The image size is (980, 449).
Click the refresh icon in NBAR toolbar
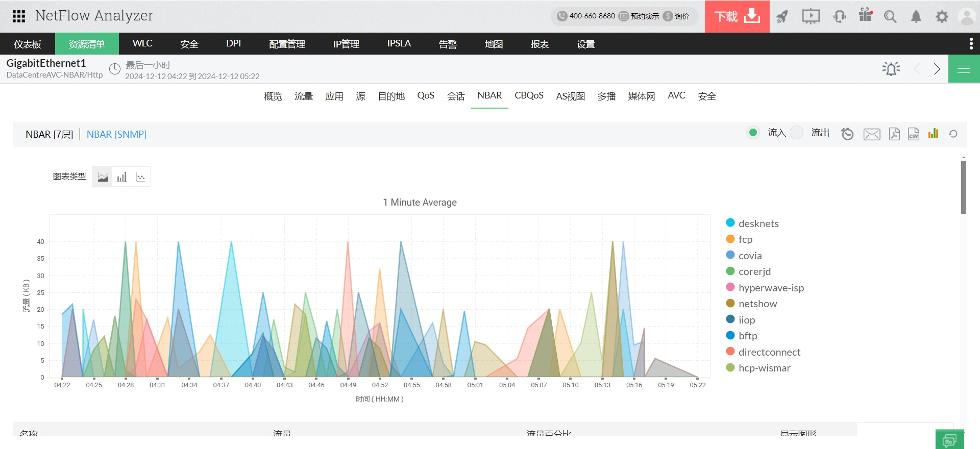953,134
